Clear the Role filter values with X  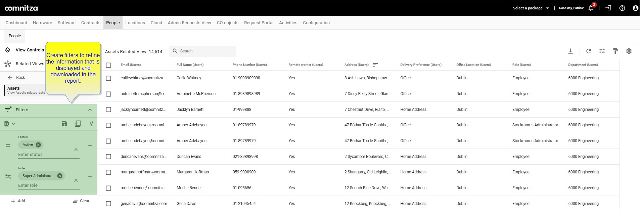(x=76, y=180)
